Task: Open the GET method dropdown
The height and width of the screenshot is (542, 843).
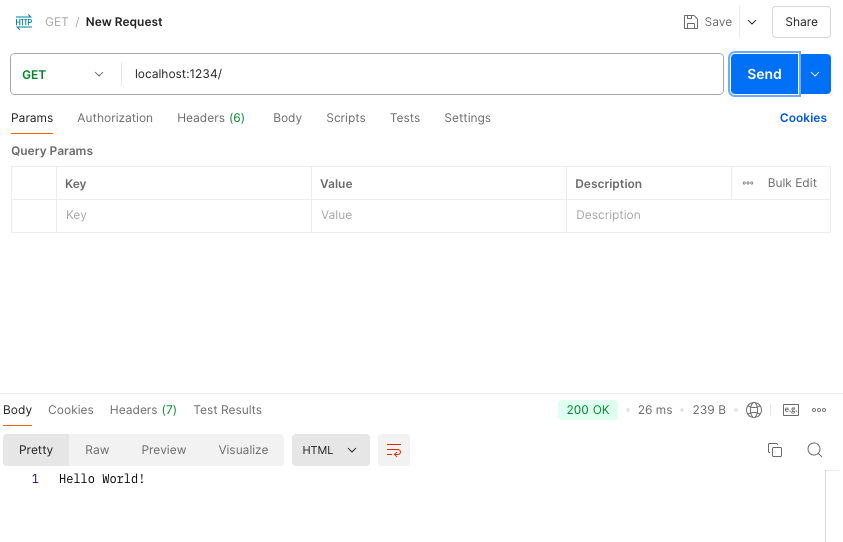Action: tap(63, 74)
